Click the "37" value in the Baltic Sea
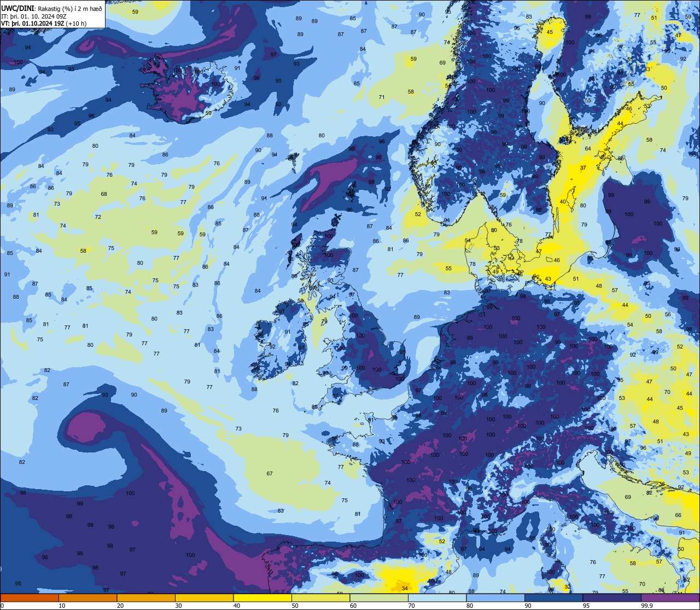 point(583,167)
